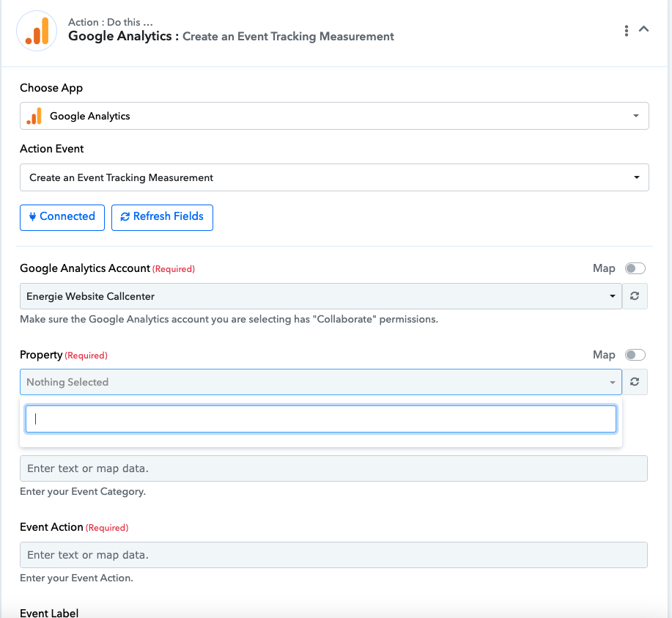Click the Event Action text field
672x618 pixels.
[x=333, y=555]
